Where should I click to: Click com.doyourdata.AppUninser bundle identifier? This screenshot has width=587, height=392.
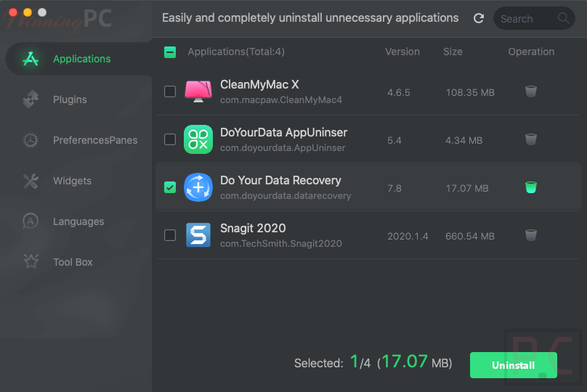(x=283, y=148)
